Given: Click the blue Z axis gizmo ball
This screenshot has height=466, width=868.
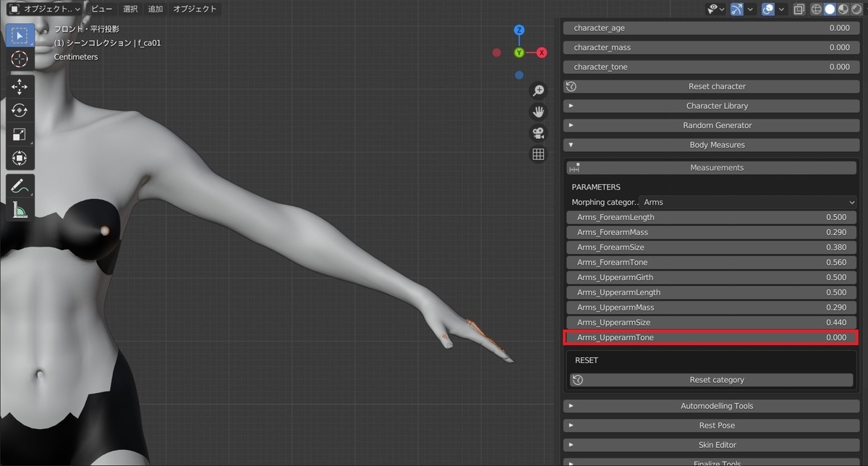Looking at the screenshot, I should click(x=519, y=30).
